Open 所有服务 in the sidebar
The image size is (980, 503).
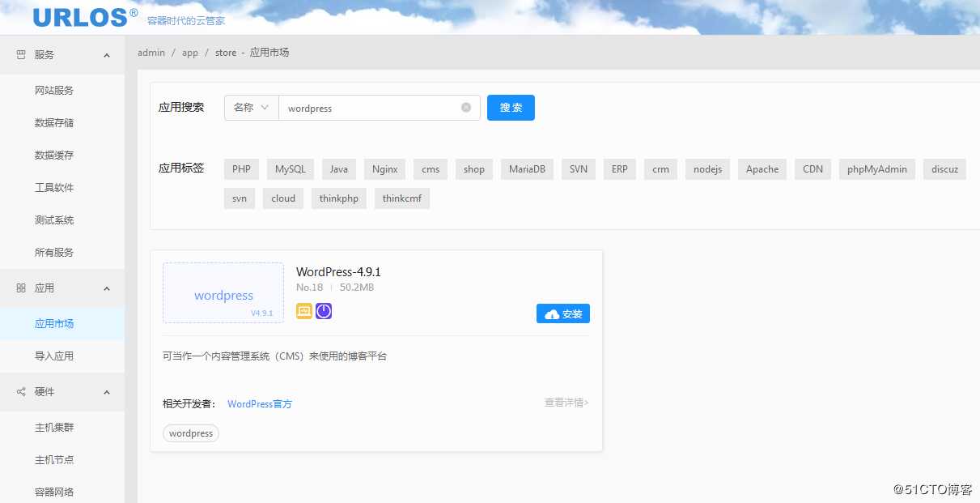coord(54,253)
